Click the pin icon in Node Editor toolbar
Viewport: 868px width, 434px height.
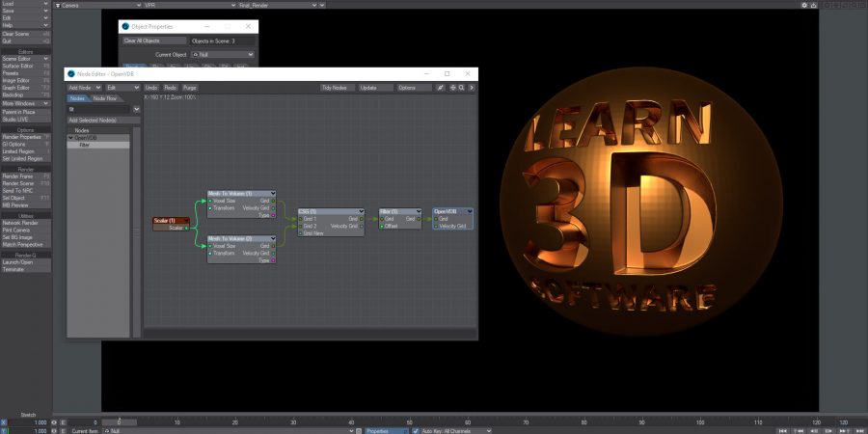[x=441, y=88]
